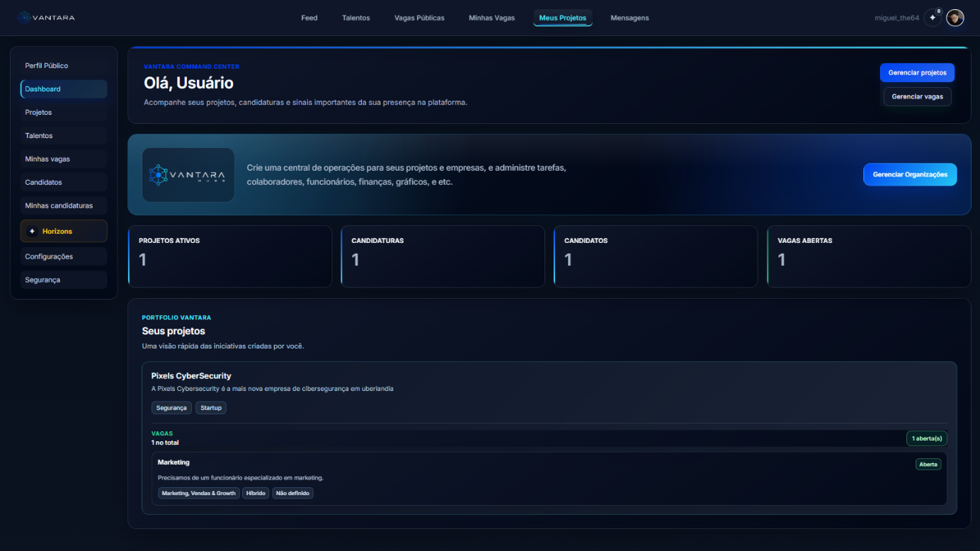The image size is (980, 551).
Task: Open the Talentos navigation tab
Action: (356, 18)
